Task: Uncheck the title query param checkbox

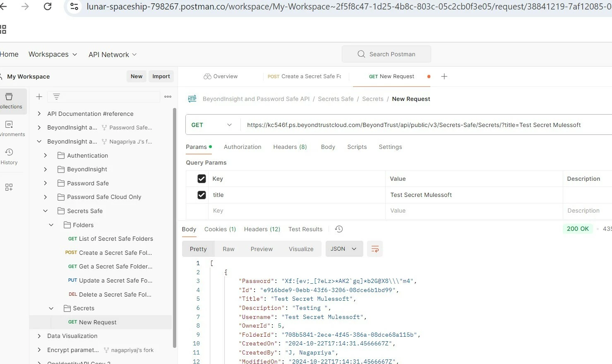Action: point(202,195)
